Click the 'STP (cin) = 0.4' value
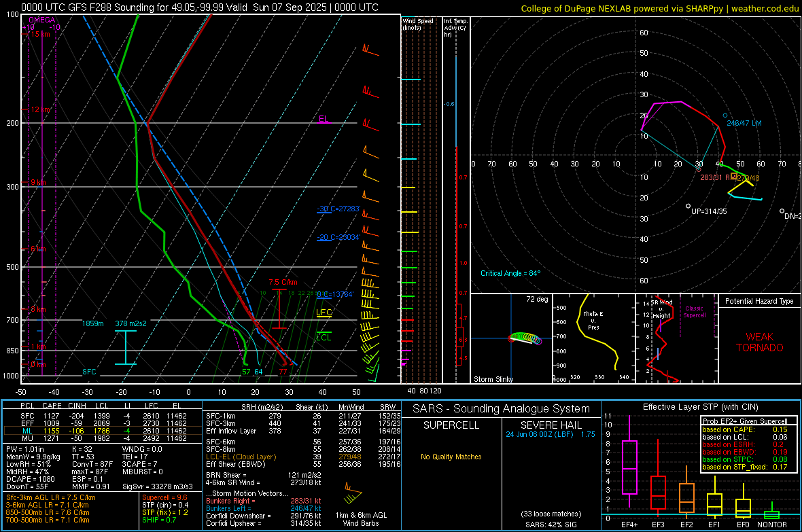Image resolution: width=802 pixels, height=532 pixels. click(165, 505)
